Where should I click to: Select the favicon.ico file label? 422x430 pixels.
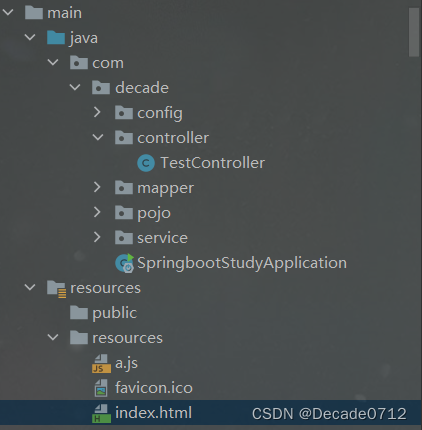coord(154,388)
